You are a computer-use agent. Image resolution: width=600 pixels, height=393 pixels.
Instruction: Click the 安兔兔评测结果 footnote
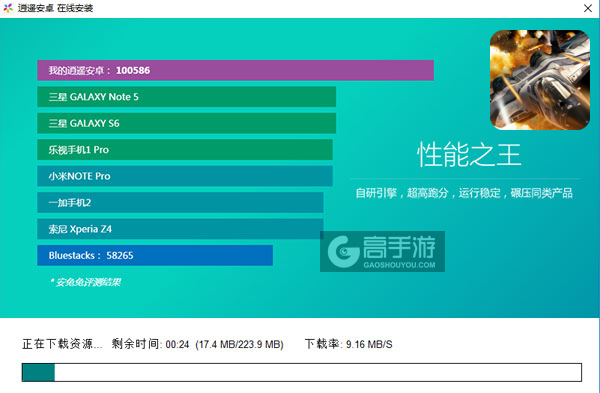click(x=85, y=282)
